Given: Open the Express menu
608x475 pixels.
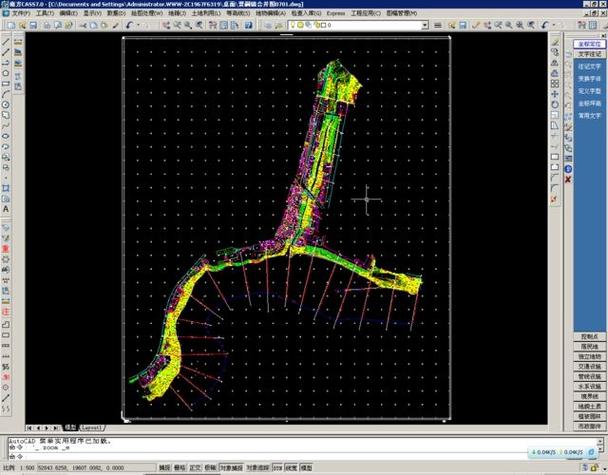Looking at the screenshot, I should click(336, 13).
